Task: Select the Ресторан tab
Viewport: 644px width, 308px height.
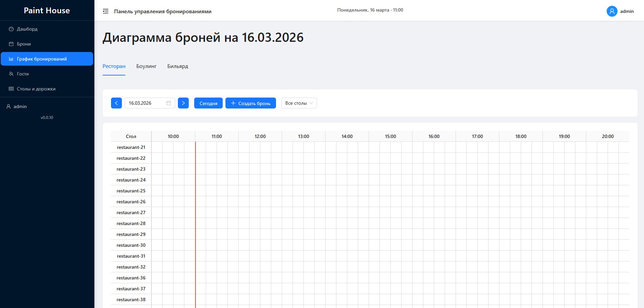Action: pos(114,66)
